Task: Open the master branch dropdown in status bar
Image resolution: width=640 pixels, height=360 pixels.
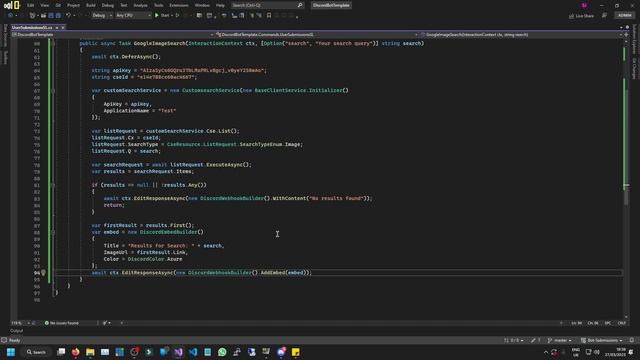Action: click(x=559, y=340)
